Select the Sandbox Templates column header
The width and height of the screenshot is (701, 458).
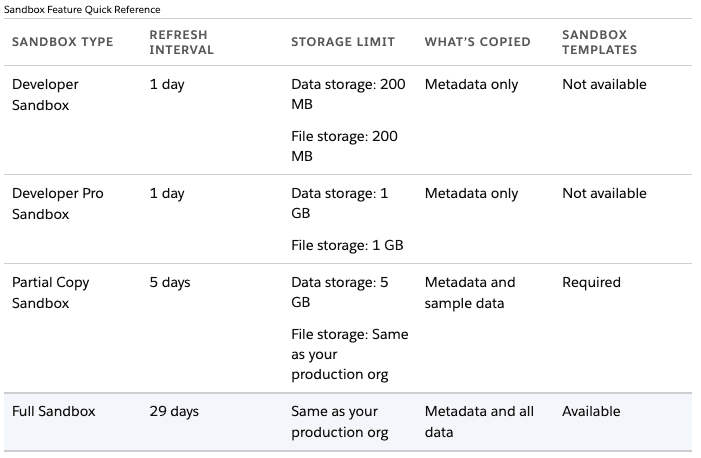[x=600, y=42]
